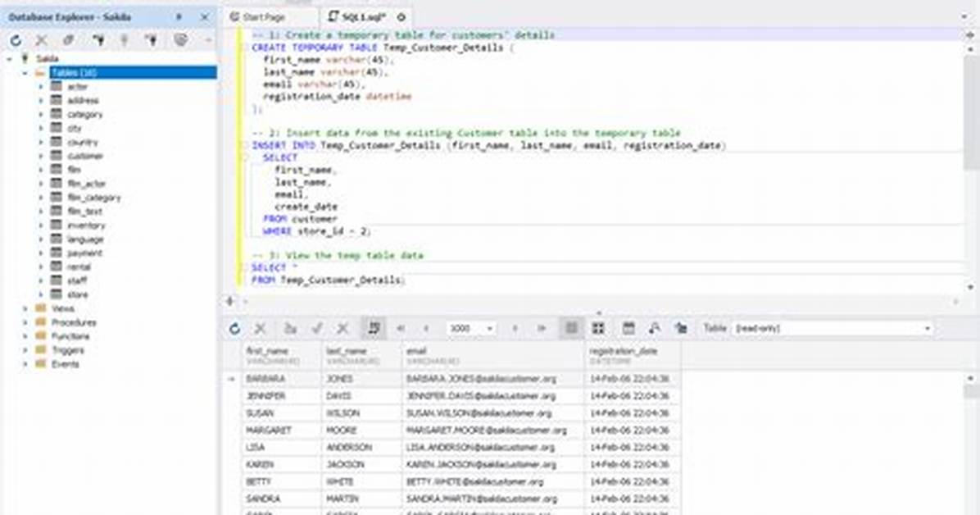Collapse the Tables folder node
Image resolution: width=980 pixels, height=515 pixels.
[25, 73]
